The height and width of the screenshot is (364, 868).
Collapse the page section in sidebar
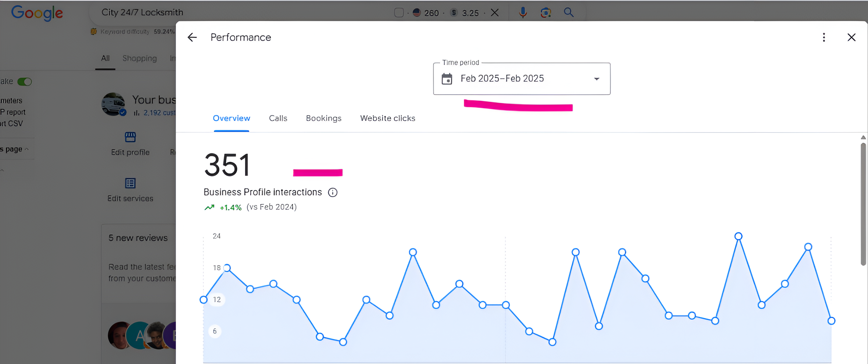pos(27,149)
